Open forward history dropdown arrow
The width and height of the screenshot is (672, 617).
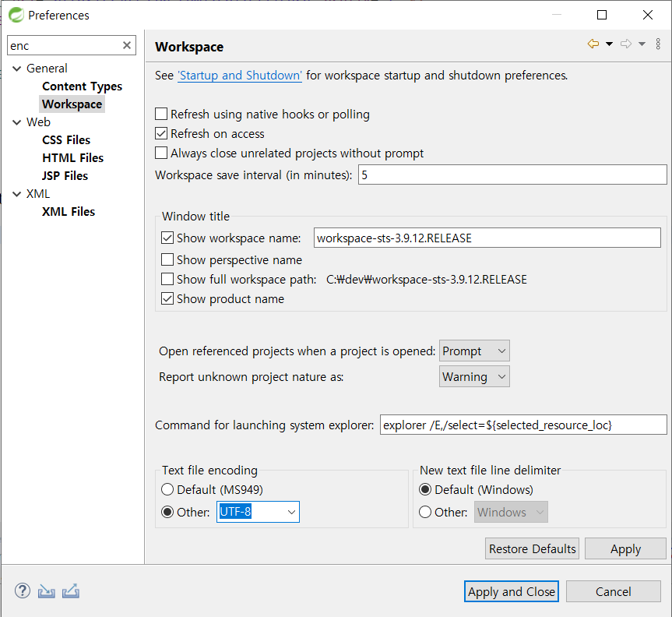tap(642, 44)
